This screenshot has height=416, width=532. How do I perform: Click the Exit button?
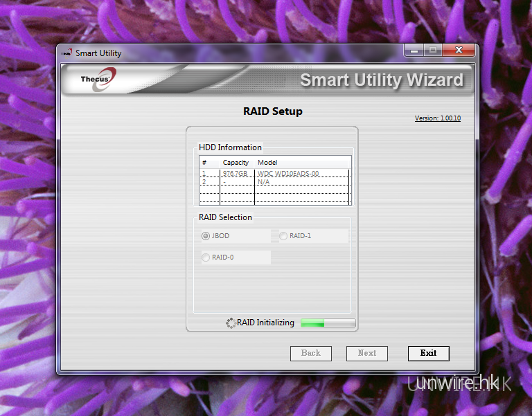(x=428, y=353)
